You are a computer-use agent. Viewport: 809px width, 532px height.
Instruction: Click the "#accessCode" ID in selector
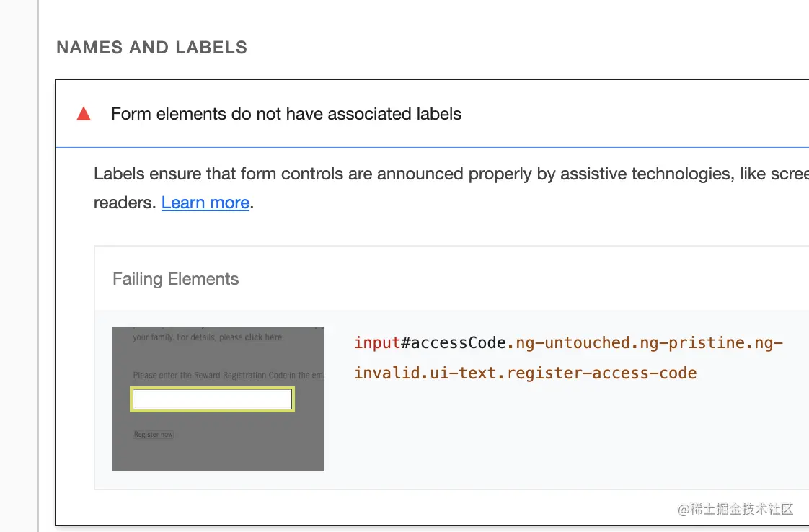tap(454, 342)
